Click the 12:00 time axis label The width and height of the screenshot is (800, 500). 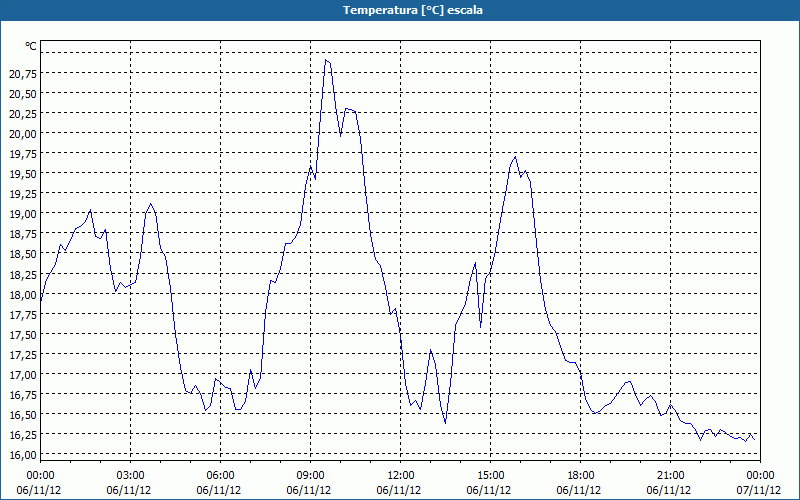pyautogui.click(x=401, y=476)
